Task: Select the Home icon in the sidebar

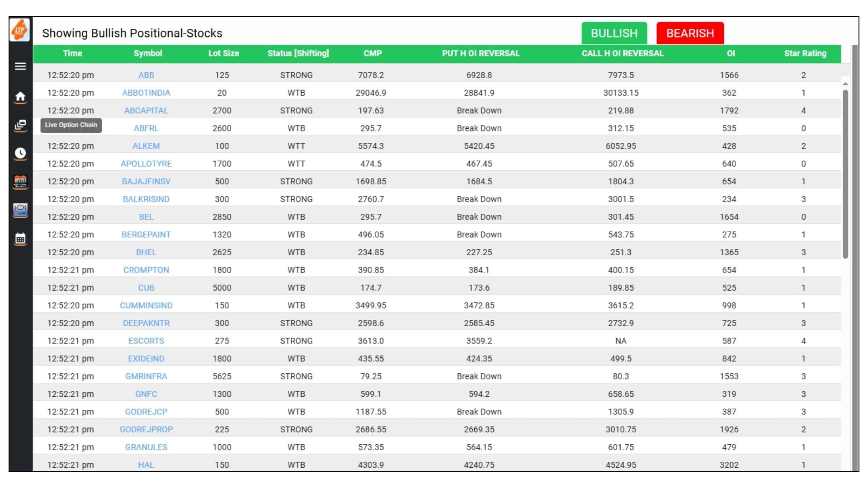Action: click(x=20, y=96)
